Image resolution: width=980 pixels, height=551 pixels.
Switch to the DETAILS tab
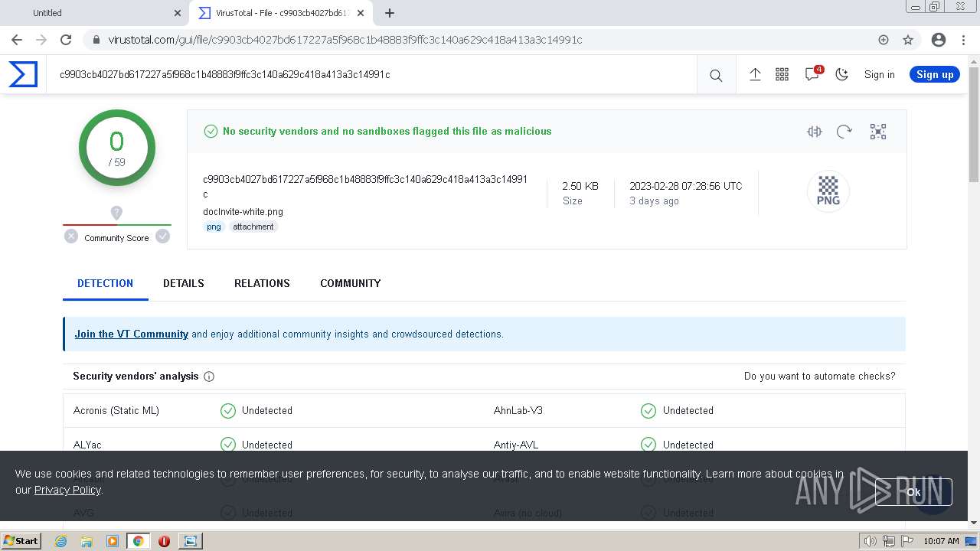pyautogui.click(x=184, y=283)
